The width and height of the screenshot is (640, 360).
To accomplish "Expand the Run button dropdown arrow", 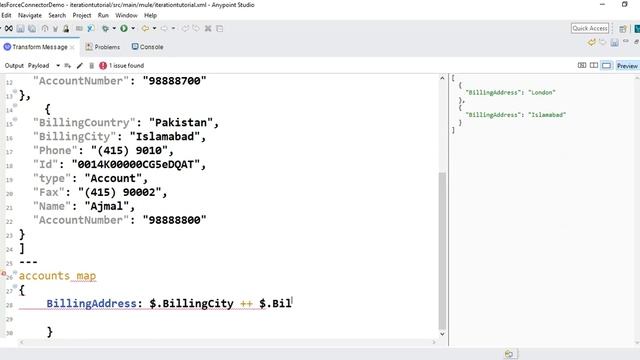I will [133, 29].
